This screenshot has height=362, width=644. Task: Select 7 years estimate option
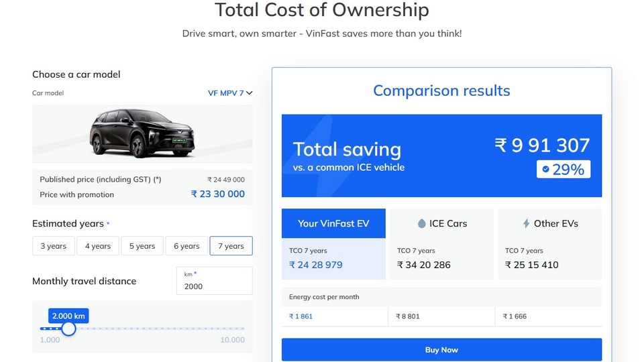(x=231, y=246)
